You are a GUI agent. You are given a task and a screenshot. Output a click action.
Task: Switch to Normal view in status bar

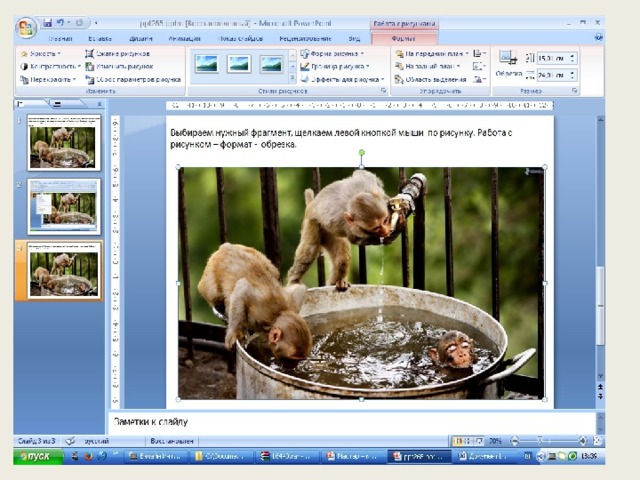click(x=459, y=441)
